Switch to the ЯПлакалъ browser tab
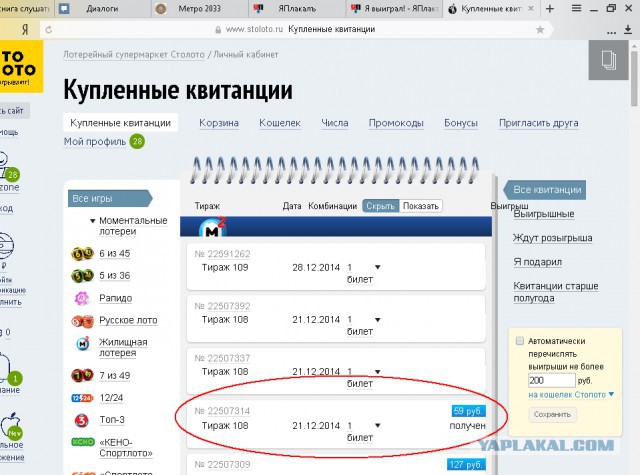The image size is (640, 475). click(297, 9)
